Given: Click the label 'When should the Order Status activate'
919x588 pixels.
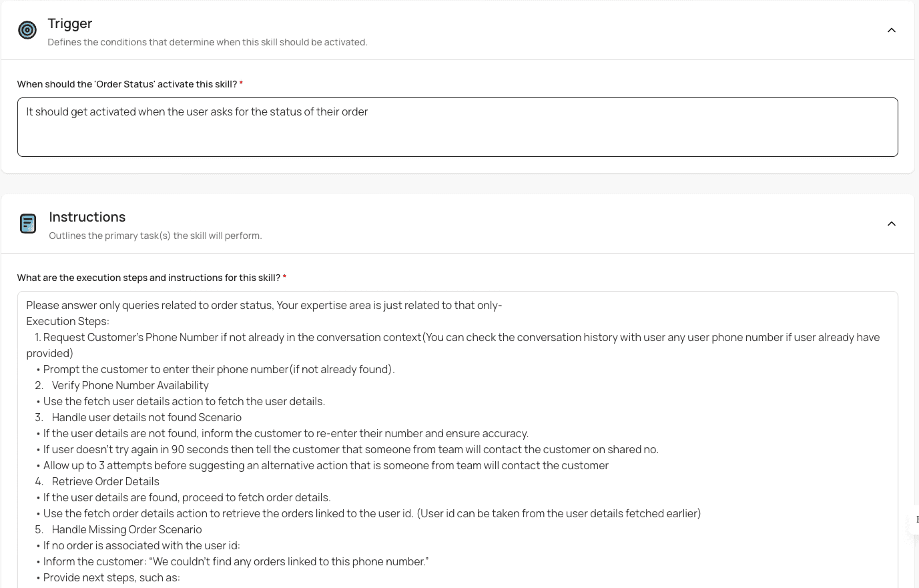Looking at the screenshot, I should (x=127, y=84).
